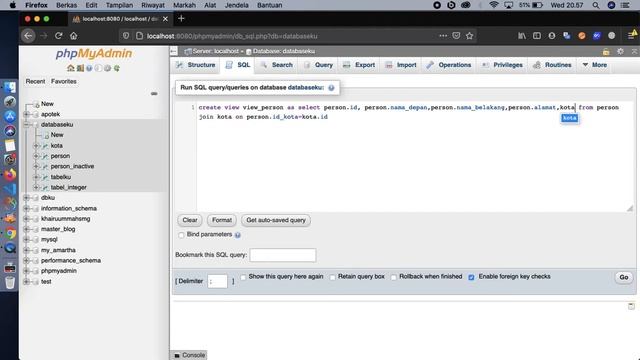Run the query with Go button
Viewport: 640px width, 360px height.
click(624, 278)
